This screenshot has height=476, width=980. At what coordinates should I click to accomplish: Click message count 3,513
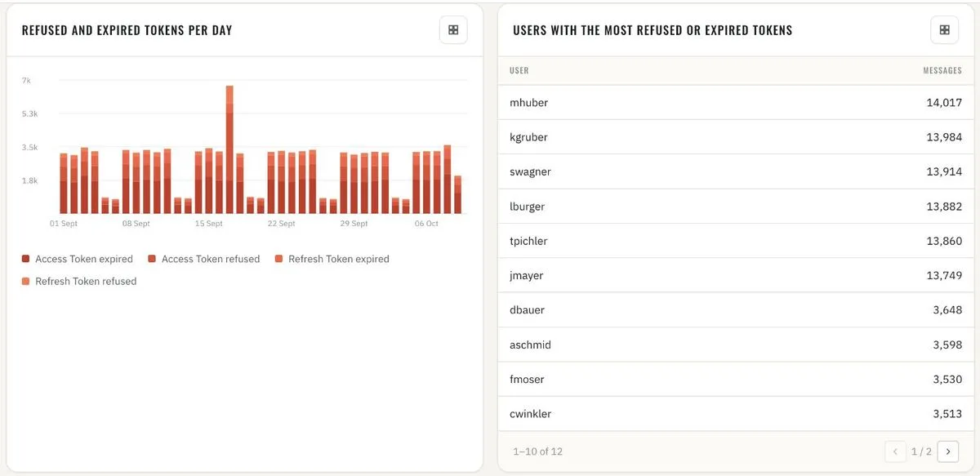tap(947, 414)
